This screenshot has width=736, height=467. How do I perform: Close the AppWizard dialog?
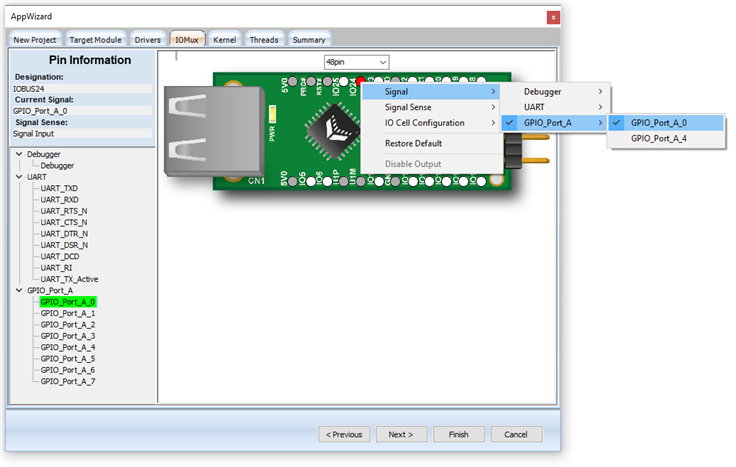(553, 17)
